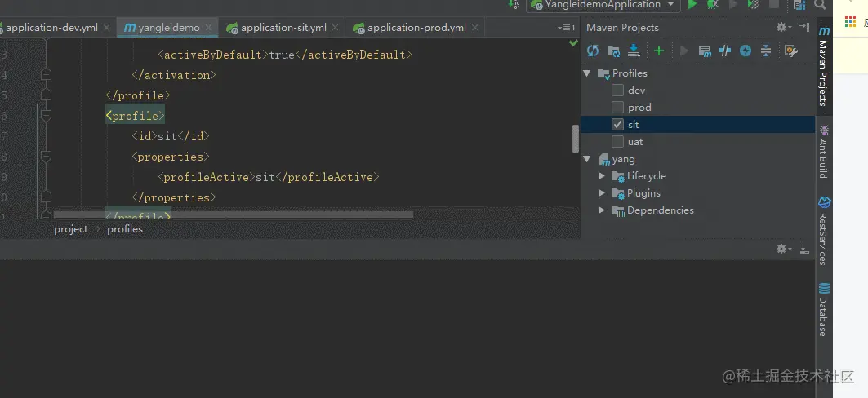Run with coverage icon in top toolbar
The width and height of the screenshot is (868, 398).
click(x=754, y=4)
